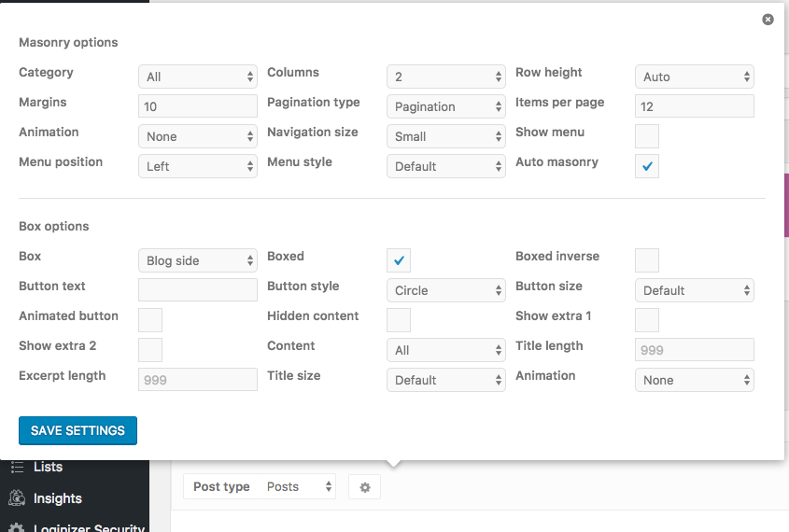The height and width of the screenshot is (532, 789).
Task: Check the Hidden content box
Action: point(399,320)
